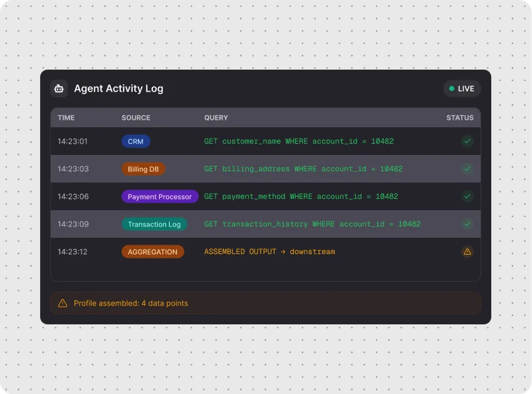
Task: Click the robot agent icon beside the title
Action: (x=59, y=88)
